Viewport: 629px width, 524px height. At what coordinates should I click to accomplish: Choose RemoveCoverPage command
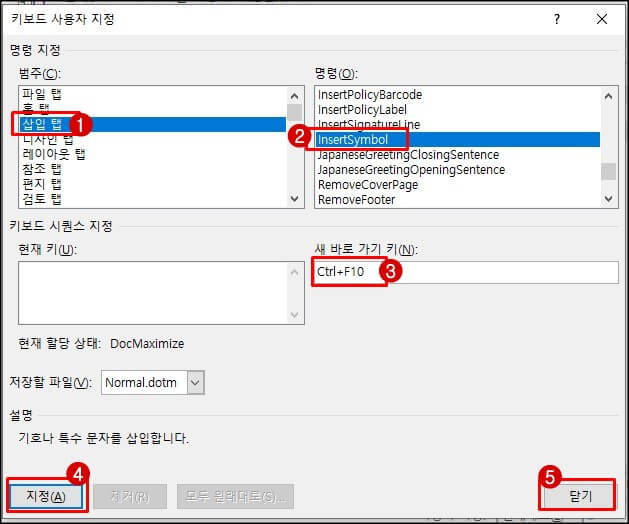pos(458,185)
